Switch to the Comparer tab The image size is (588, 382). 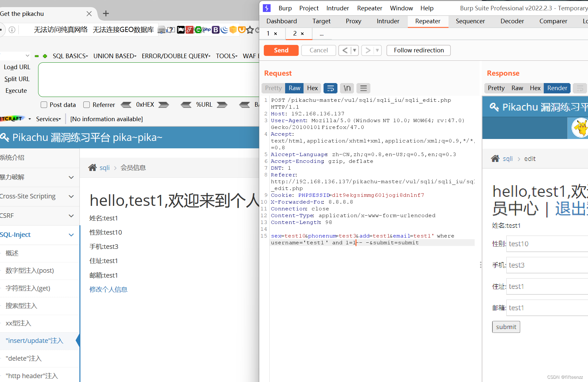tap(553, 21)
